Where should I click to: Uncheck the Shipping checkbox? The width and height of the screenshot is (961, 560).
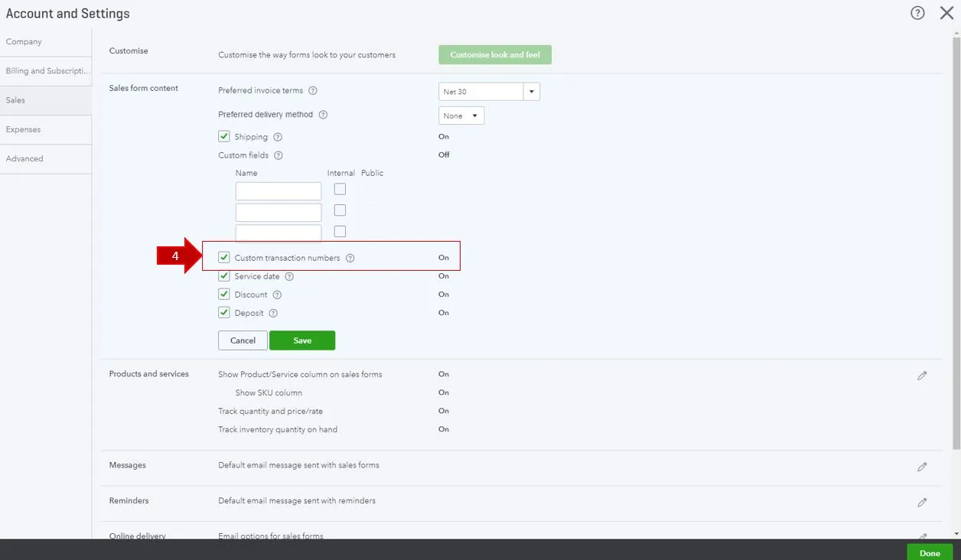click(224, 136)
